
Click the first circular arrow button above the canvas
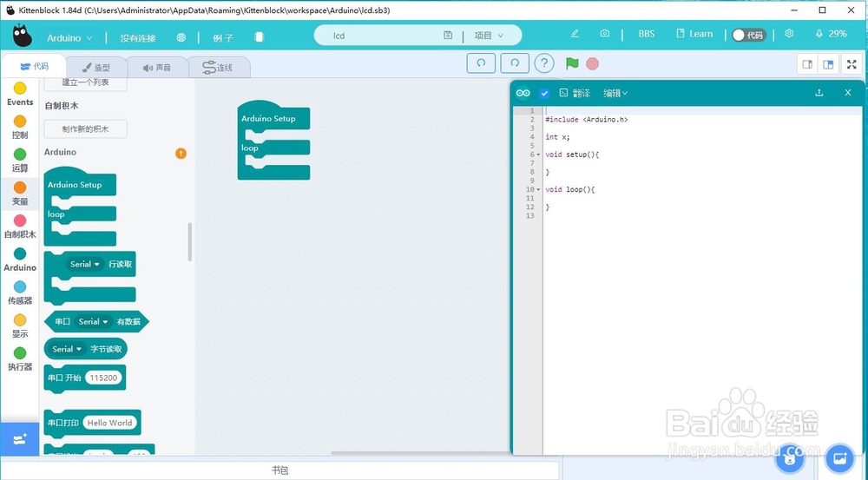[481, 63]
